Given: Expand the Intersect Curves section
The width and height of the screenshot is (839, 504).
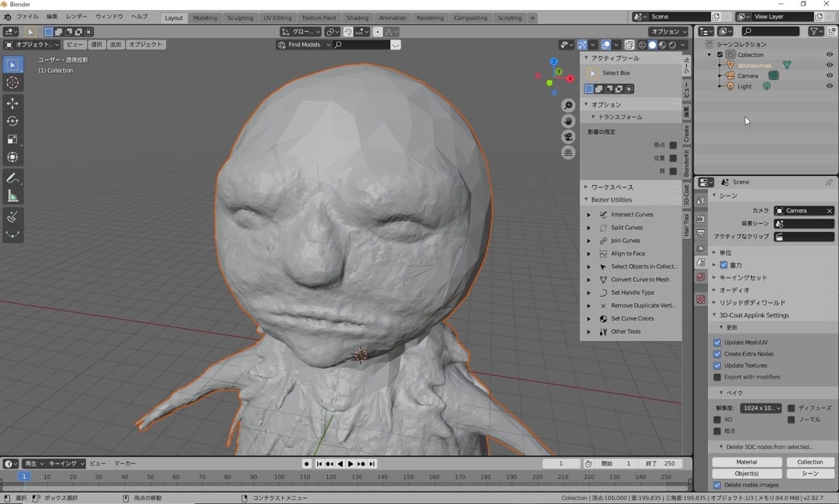Looking at the screenshot, I should (x=588, y=214).
